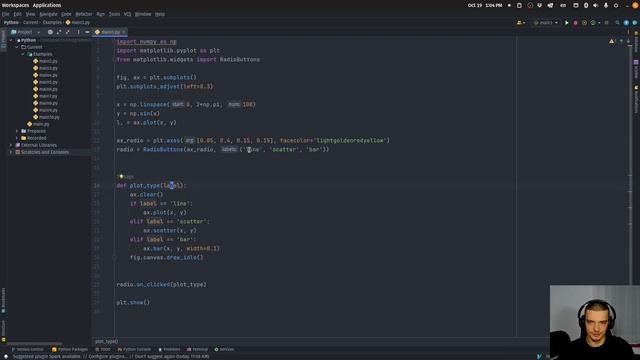Expand Scratches and Consoles node
Screen dimensions: 640x360
(x=11, y=152)
